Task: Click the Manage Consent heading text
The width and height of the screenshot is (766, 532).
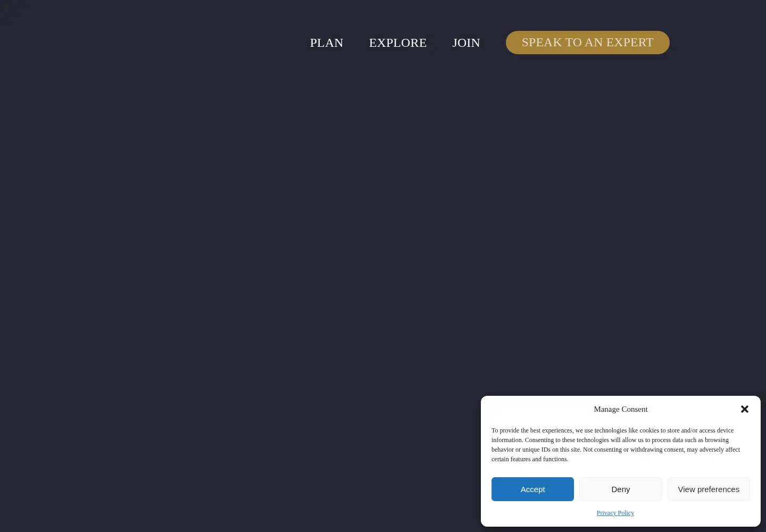Action: (621, 409)
